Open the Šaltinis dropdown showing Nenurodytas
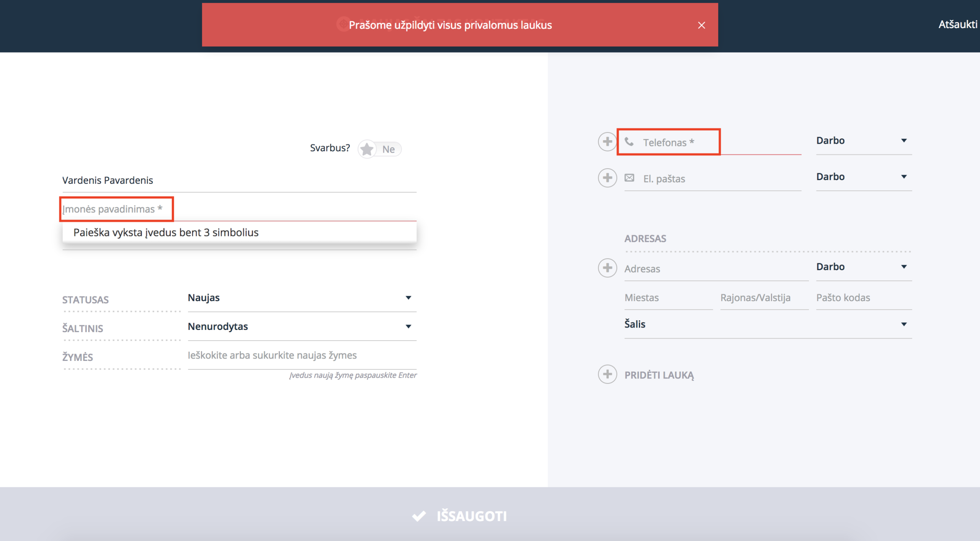 (x=302, y=327)
